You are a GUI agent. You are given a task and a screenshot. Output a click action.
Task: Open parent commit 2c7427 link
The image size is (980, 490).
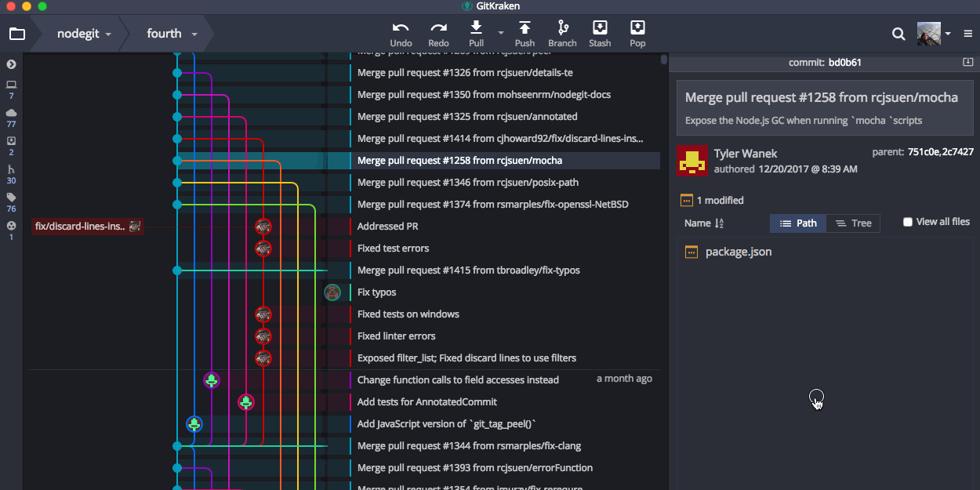[958, 152]
